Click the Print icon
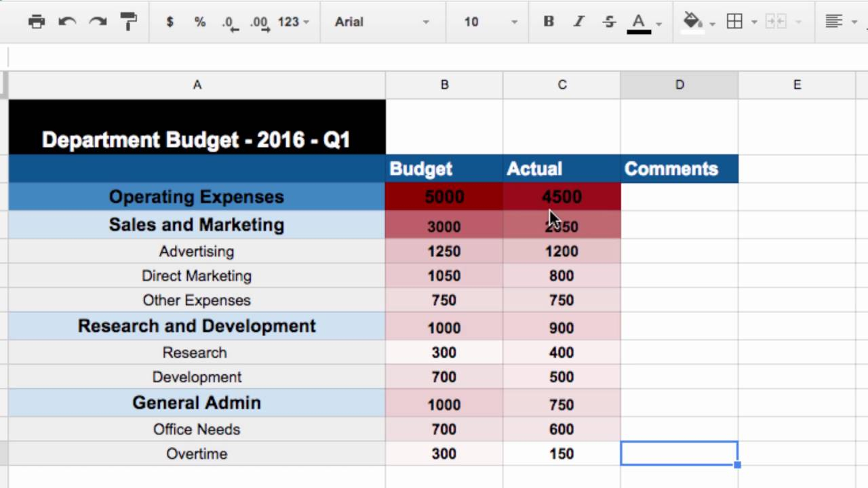 (37, 22)
